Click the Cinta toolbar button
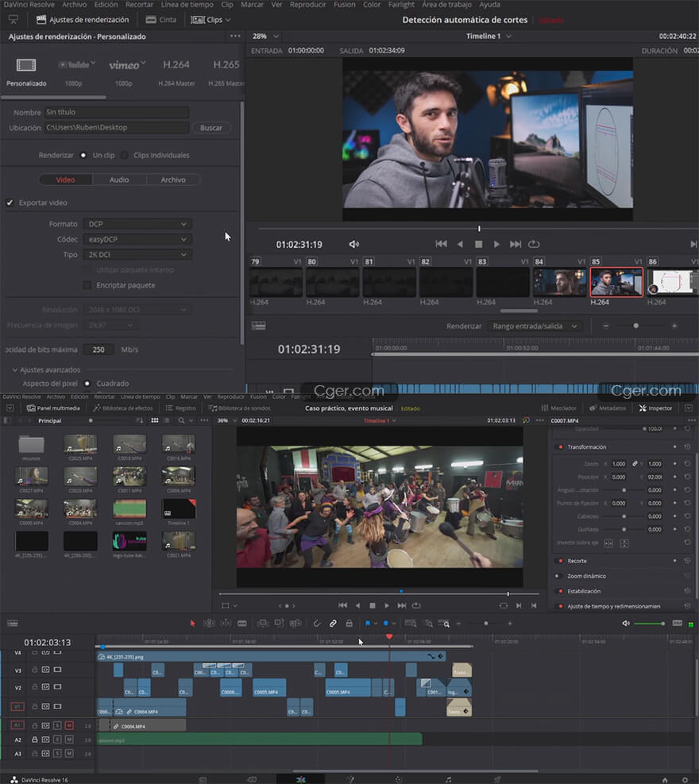Screen dimensions: 699x784 (x=161, y=20)
